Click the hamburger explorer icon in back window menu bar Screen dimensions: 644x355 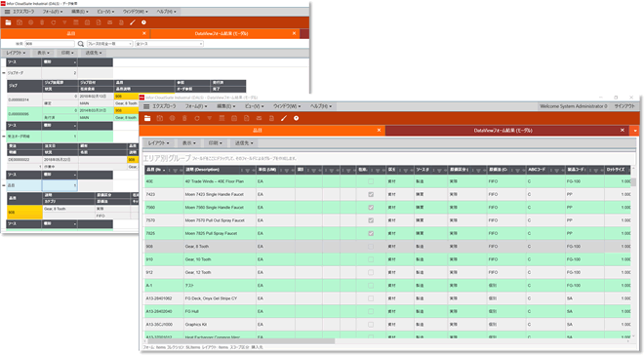coord(7,12)
